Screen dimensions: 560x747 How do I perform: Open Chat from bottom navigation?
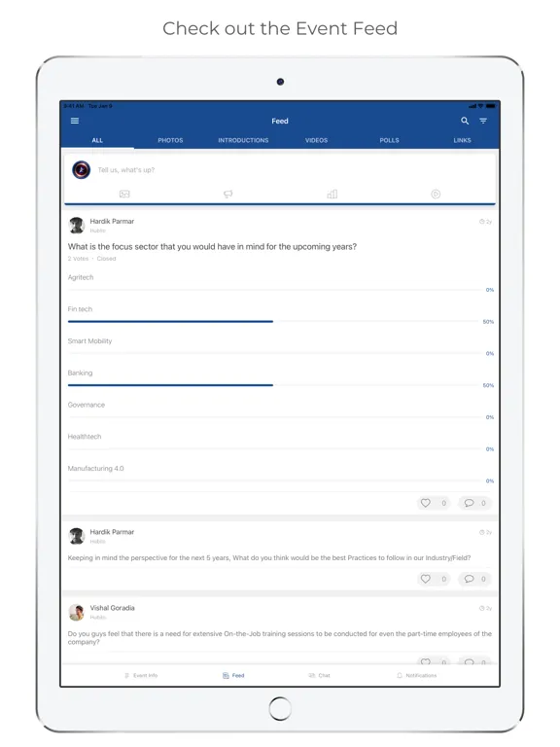pos(319,676)
